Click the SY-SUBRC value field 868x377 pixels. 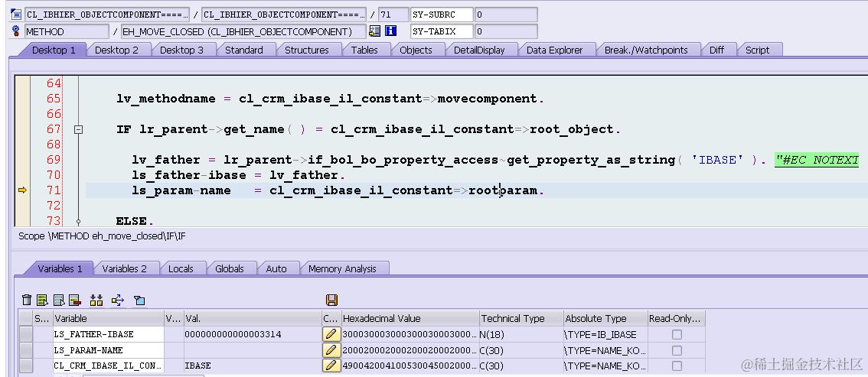[506, 15]
